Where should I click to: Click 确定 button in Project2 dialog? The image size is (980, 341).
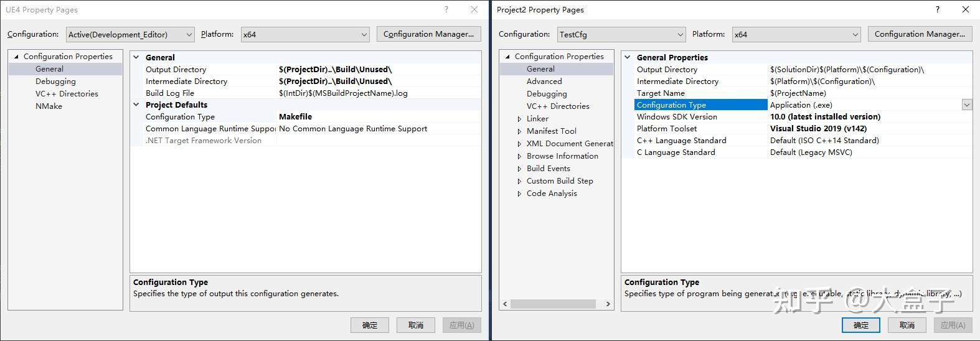click(x=860, y=325)
